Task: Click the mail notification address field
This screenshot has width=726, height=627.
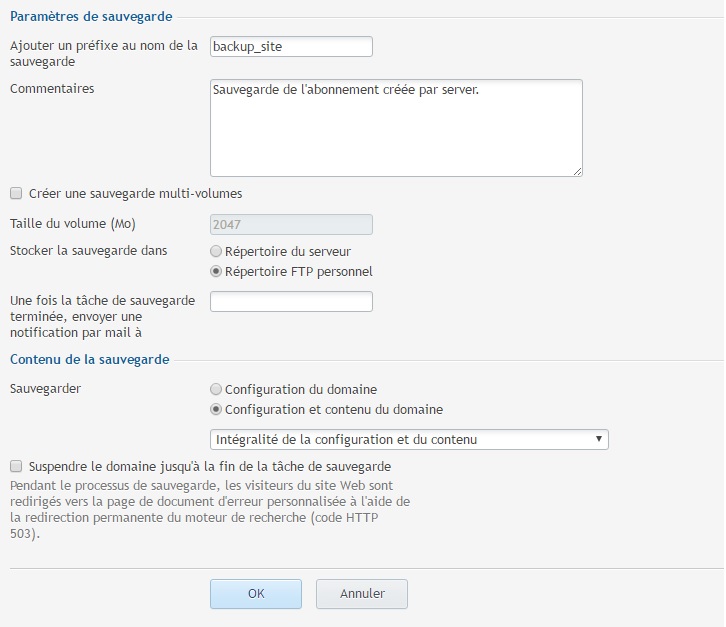Action: tap(291, 301)
